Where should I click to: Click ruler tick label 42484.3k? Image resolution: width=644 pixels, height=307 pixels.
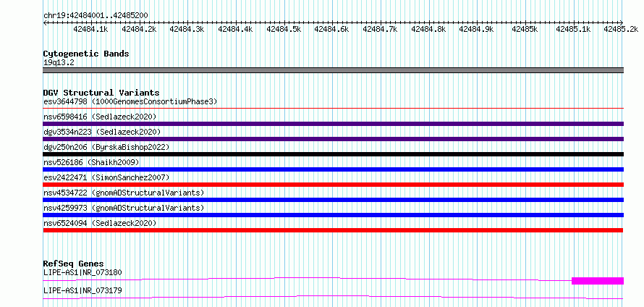pos(187,29)
